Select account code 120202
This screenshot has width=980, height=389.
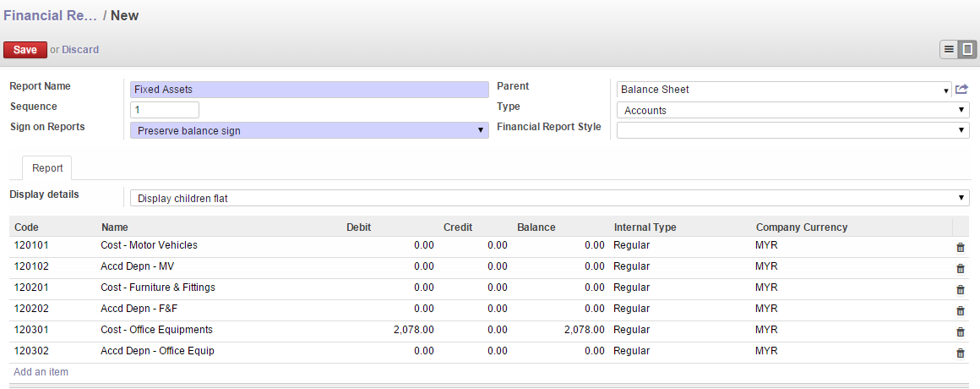click(31, 309)
